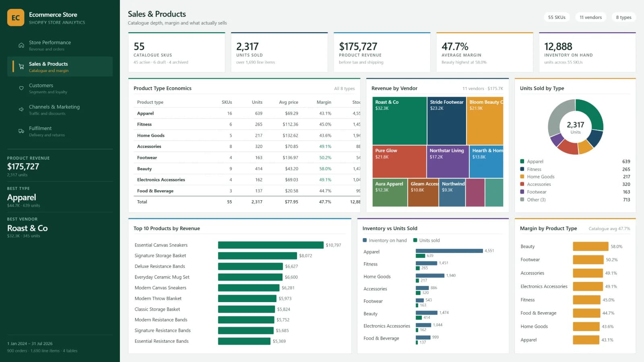The image size is (644, 362).
Task: Click the 8 types pill
Action: (623, 17)
